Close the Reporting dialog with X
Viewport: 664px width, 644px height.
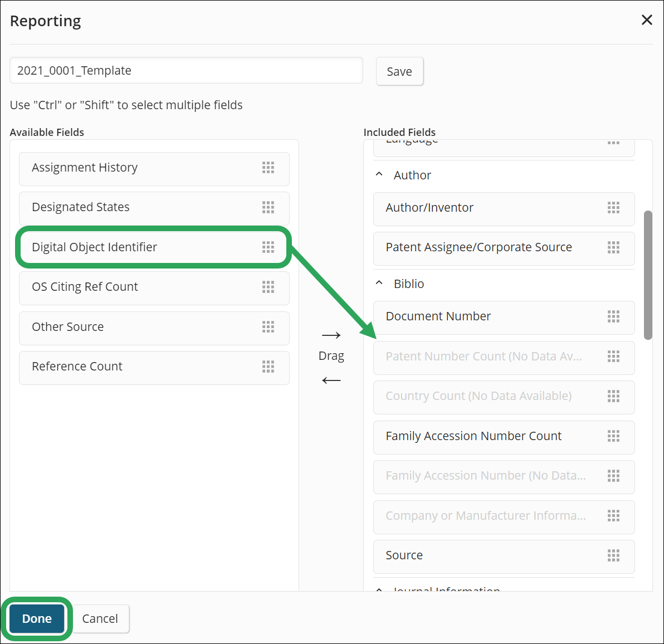click(647, 20)
